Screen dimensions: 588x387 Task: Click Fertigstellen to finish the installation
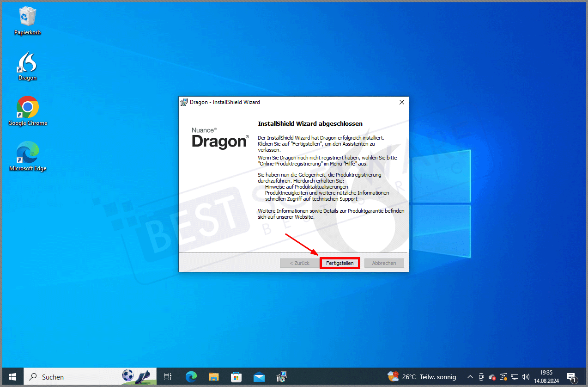click(339, 263)
